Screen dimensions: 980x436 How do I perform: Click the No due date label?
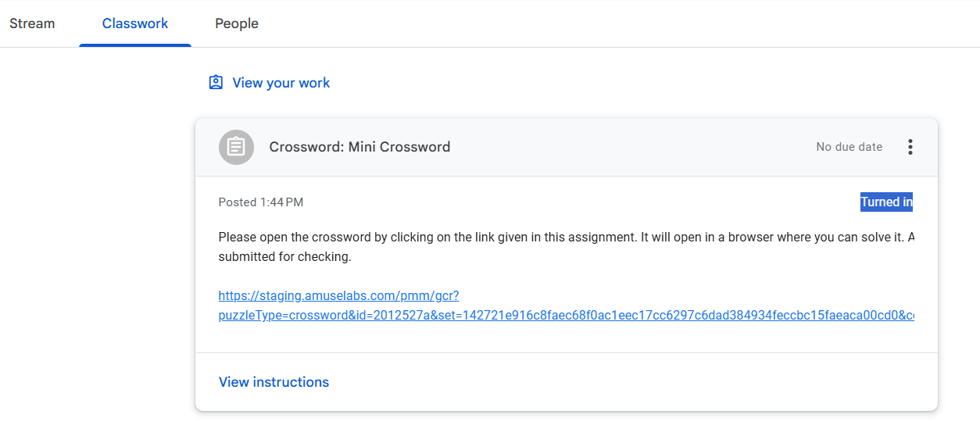point(849,147)
